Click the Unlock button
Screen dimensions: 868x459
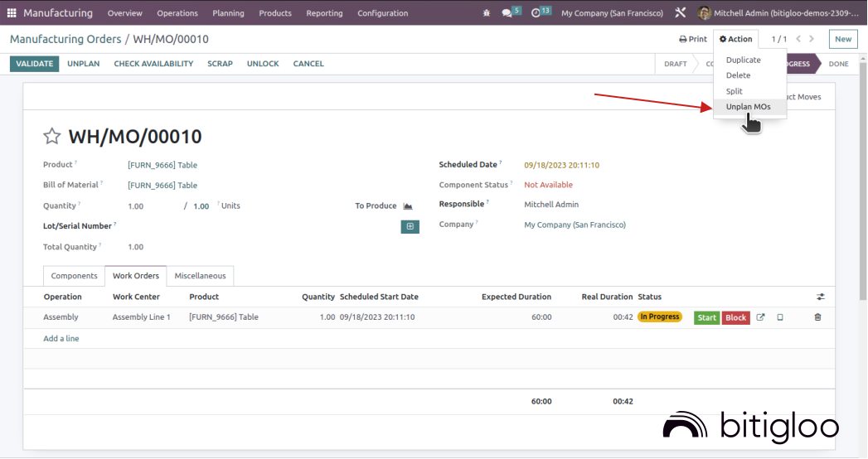pyautogui.click(x=263, y=64)
